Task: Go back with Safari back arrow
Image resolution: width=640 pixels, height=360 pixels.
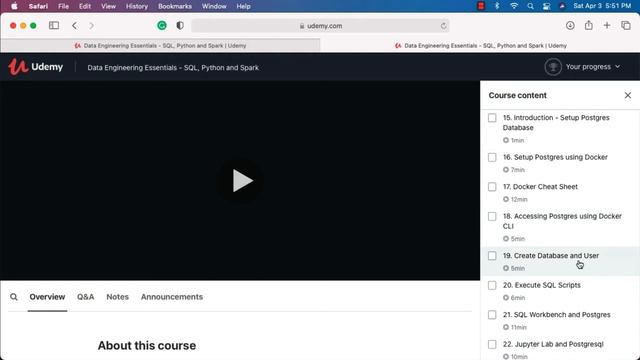Action: tap(74, 25)
